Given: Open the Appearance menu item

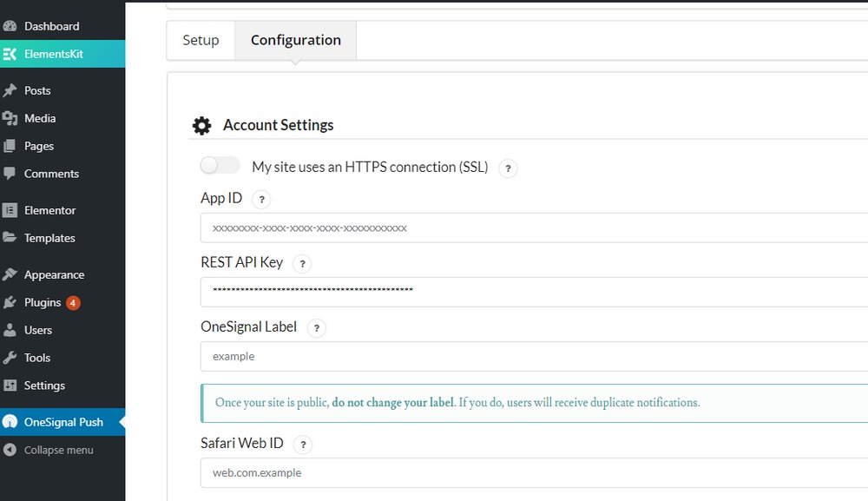Looking at the screenshot, I should pos(54,274).
